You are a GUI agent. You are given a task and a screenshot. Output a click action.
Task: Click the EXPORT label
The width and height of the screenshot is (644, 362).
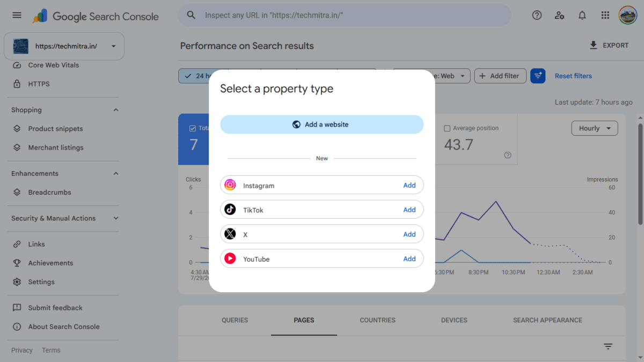click(x=616, y=46)
